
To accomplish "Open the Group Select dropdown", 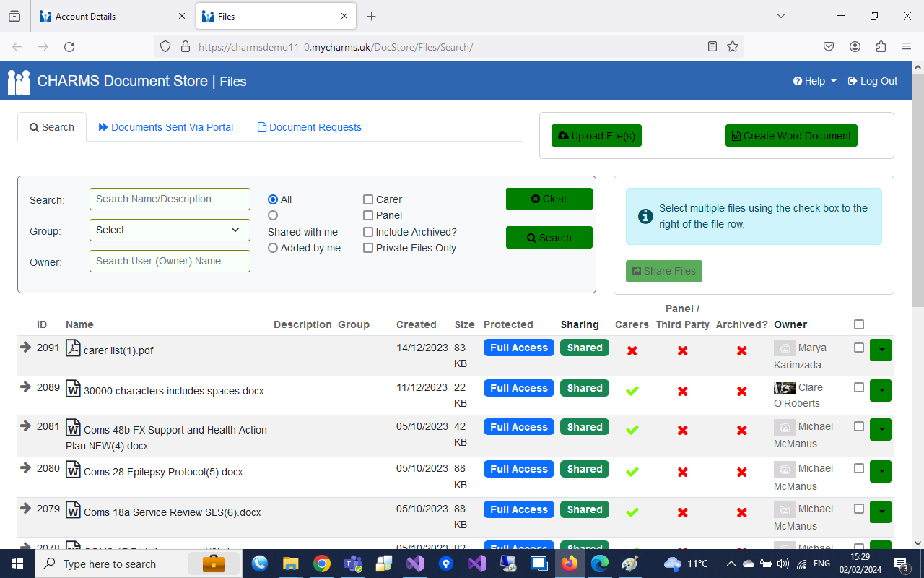I will click(x=170, y=230).
